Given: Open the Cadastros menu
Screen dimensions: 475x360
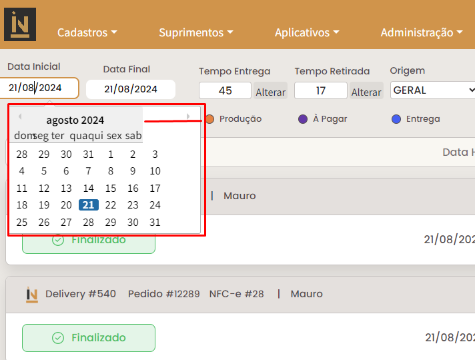Looking at the screenshot, I should click(87, 33).
